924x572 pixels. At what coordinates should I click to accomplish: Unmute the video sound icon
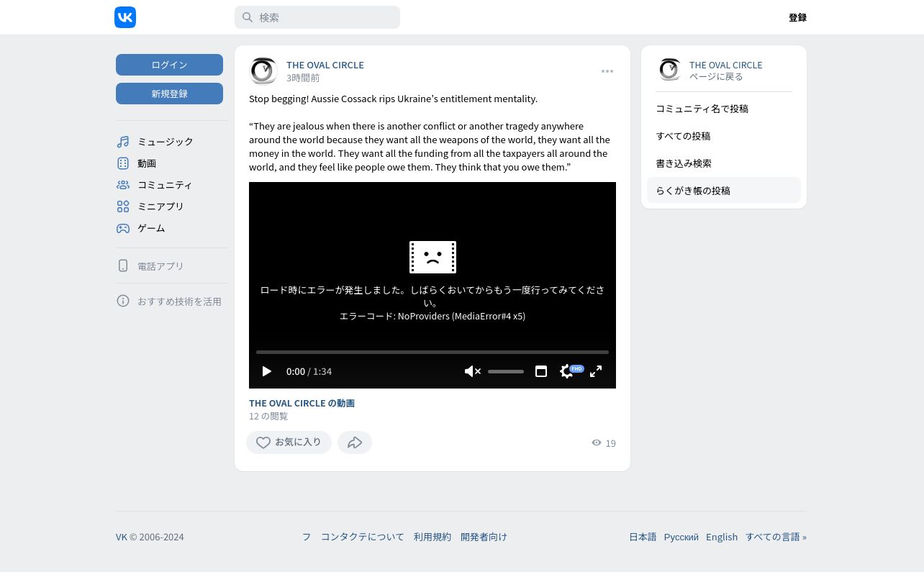pyautogui.click(x=472, y=371)
